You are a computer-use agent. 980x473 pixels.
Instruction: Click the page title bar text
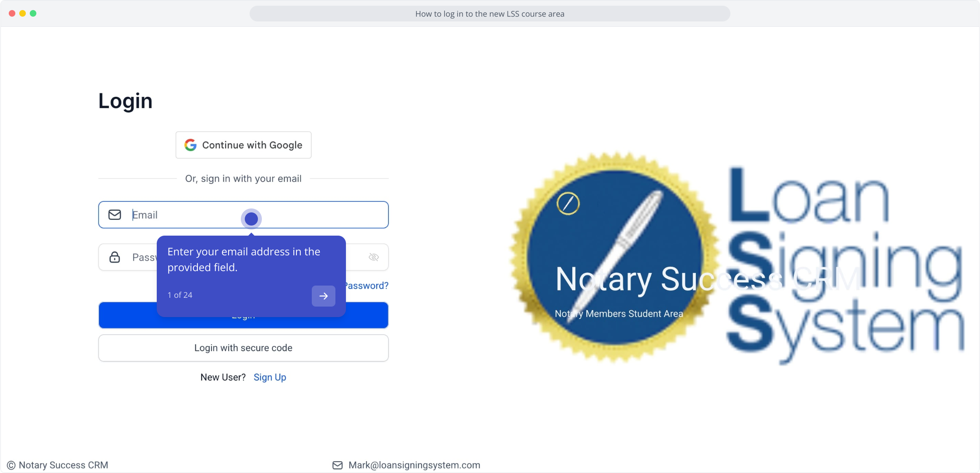pyautogui.click(x=490, y=14)
